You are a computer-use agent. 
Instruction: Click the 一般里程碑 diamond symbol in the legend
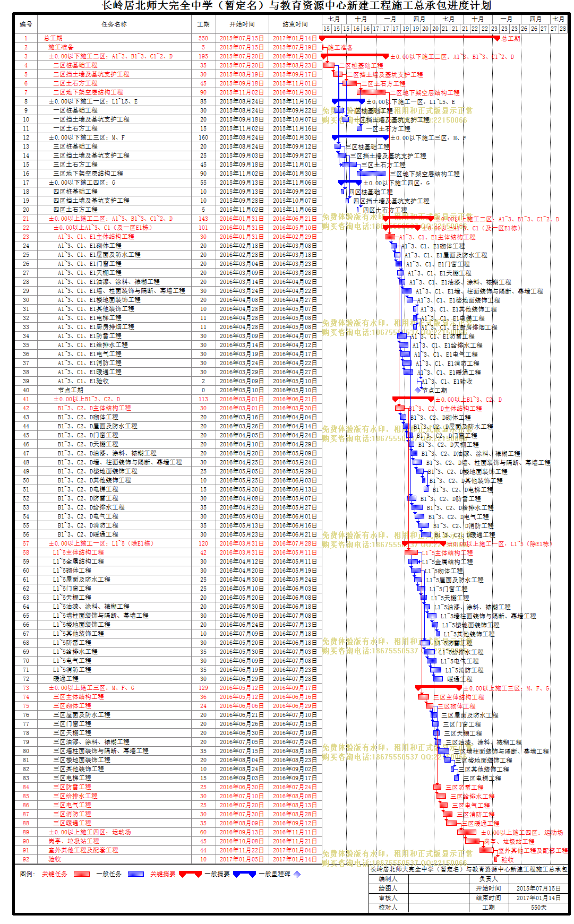coord(297,874)
